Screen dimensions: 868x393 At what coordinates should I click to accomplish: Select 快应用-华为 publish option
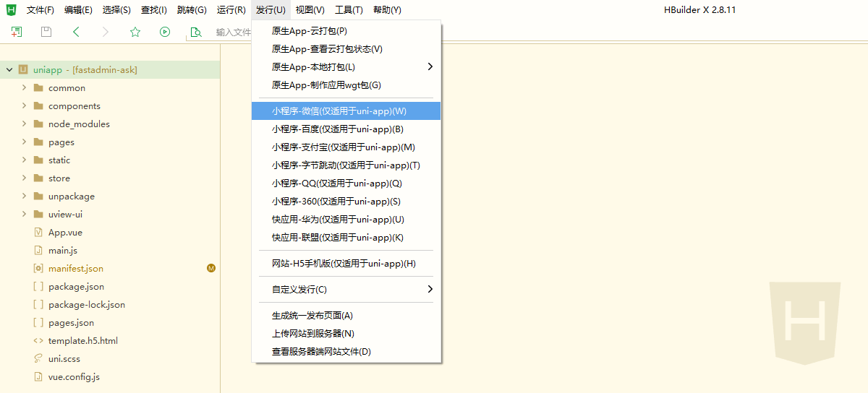click(x=346, y=220)
